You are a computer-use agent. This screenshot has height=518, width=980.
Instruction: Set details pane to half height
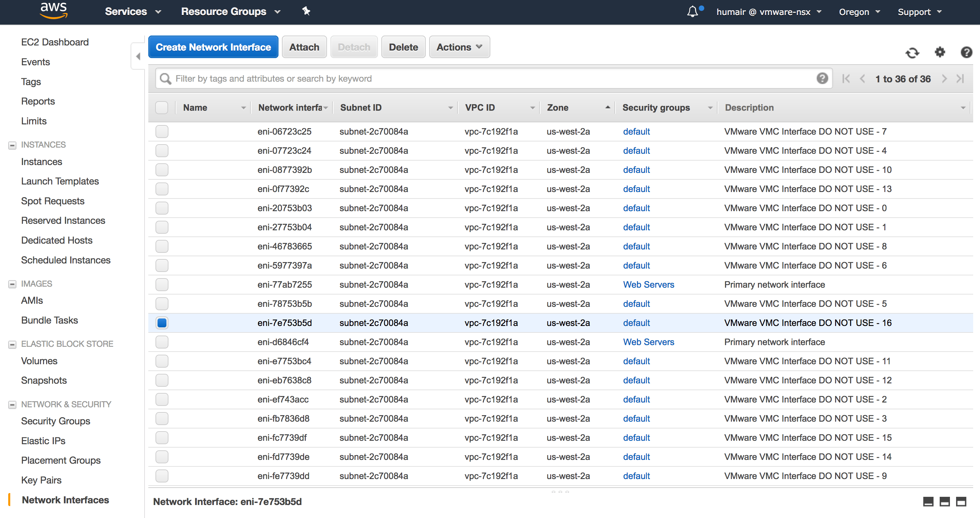tap(944, 502)
